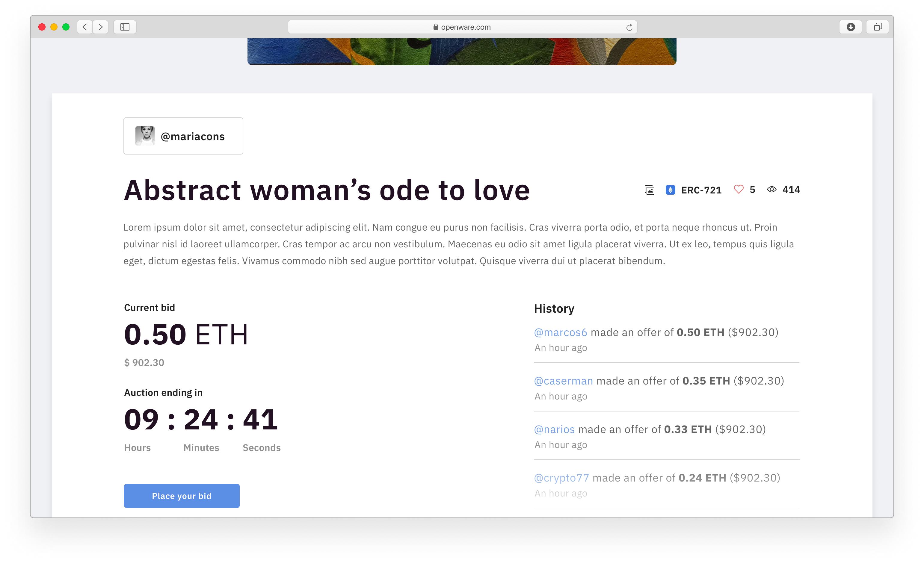Like the artwork with heart icon
The width and height of the screenshot is (924, 563).
[738, 190]
